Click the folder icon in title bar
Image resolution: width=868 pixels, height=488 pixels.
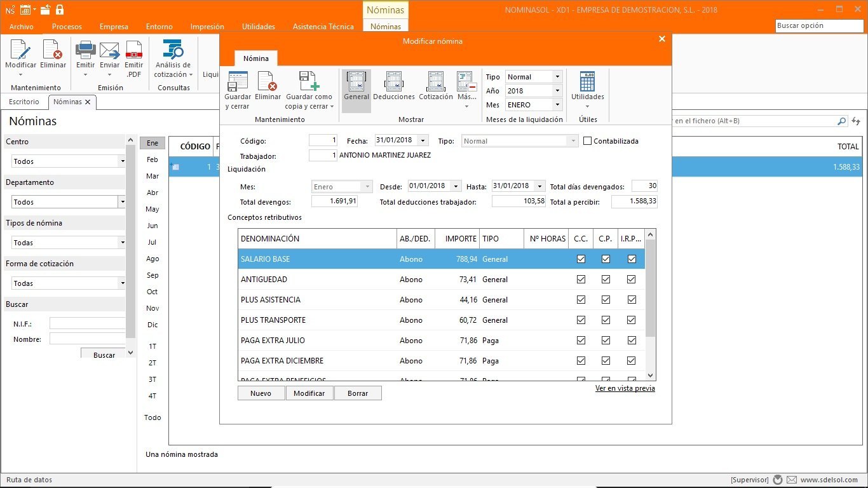click(x=45, y=10)
